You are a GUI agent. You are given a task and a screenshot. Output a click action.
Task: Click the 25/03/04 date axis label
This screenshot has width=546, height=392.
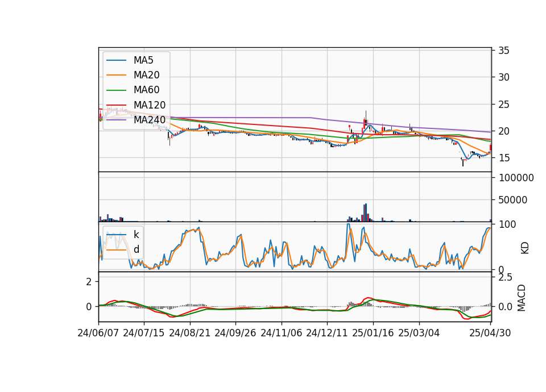(x=419, y=333)
